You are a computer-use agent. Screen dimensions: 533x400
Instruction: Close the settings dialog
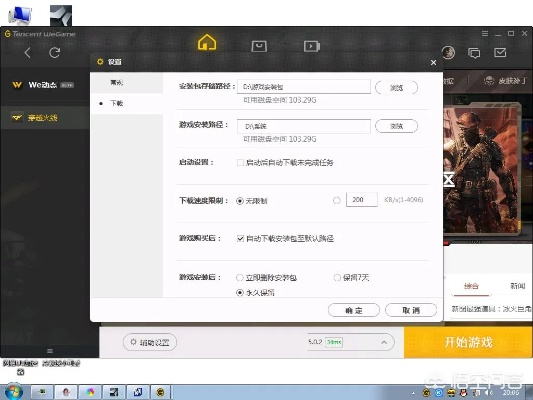coord(433,63)
